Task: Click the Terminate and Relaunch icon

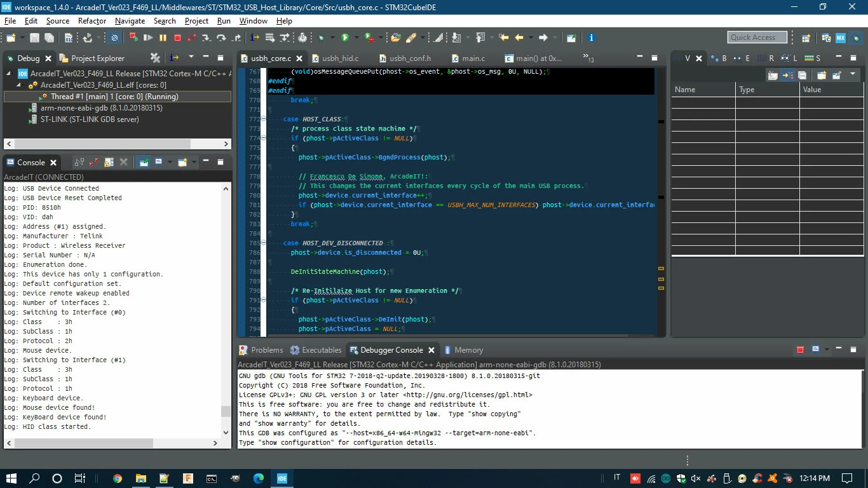Action: [x=133, y=38]
